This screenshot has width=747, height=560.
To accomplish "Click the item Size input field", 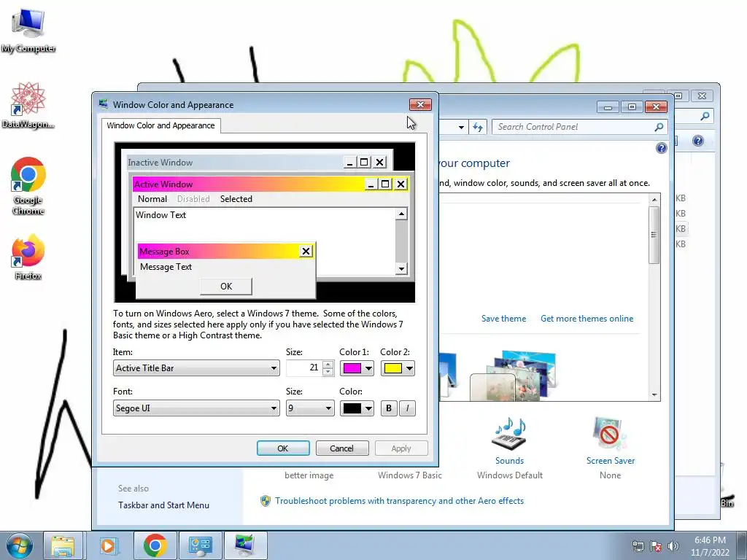I will tap(304, 368).
